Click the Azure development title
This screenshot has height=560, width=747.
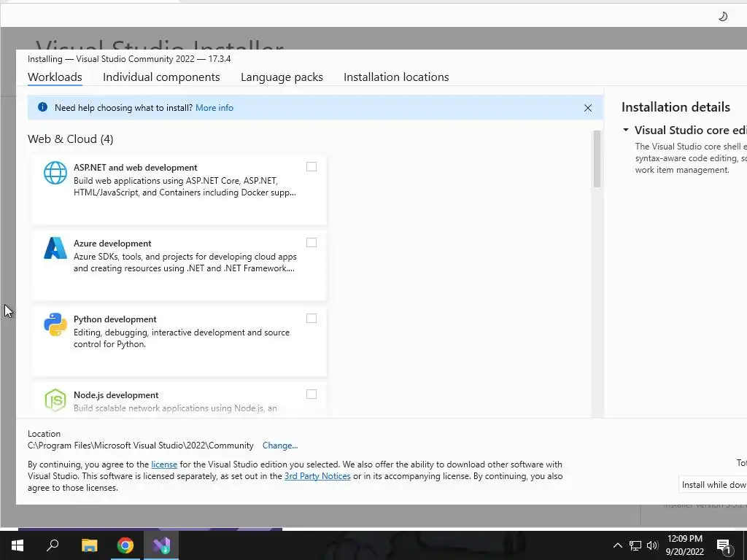[112, 244]
